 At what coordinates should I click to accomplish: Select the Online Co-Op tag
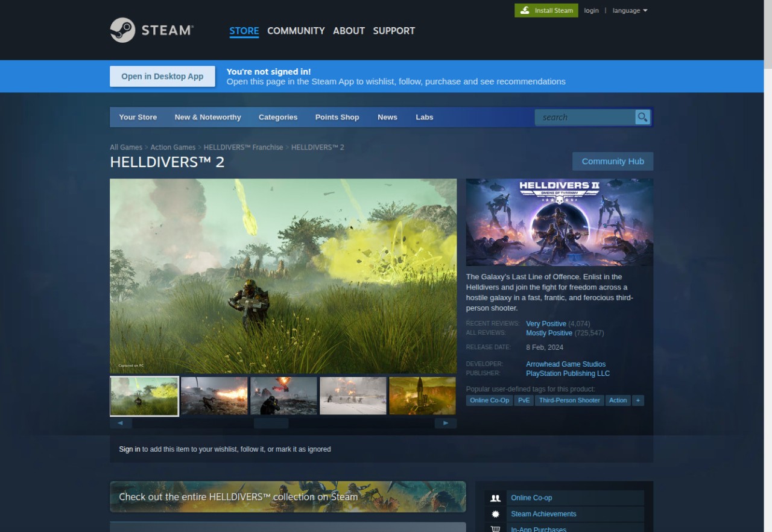click(489, 401)
